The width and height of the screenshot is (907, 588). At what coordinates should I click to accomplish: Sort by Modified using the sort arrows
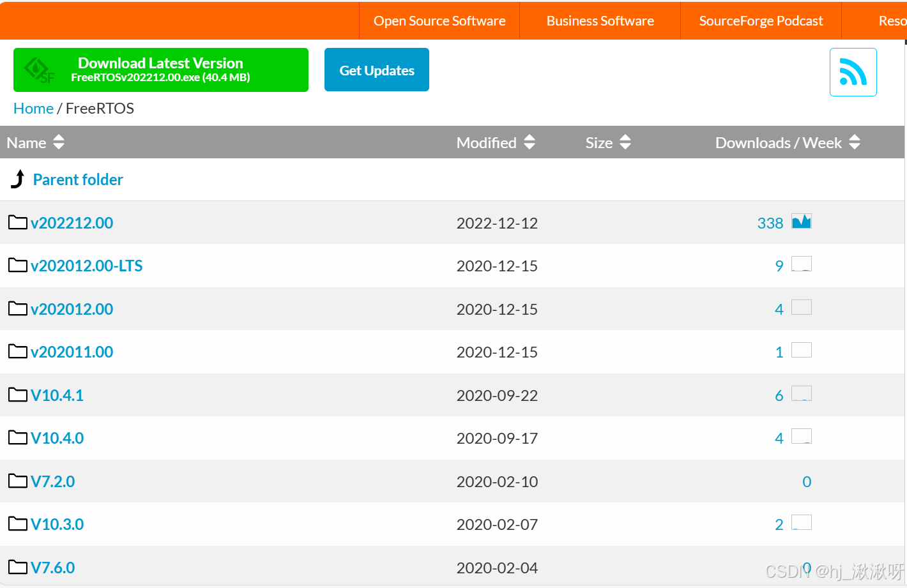(529, 142)
